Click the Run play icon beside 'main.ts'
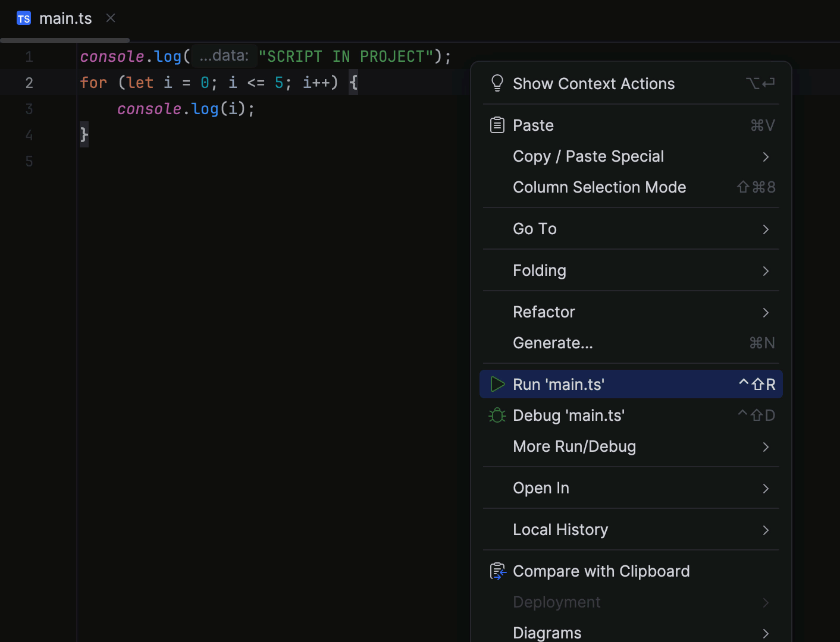The height and width of the screenshot is (642, 840). pos(497,384)
